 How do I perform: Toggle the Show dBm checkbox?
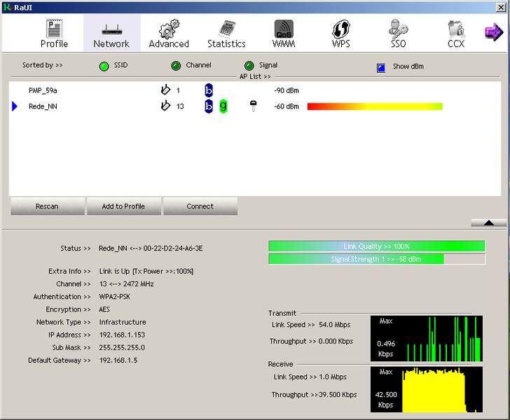click(381, 68)
